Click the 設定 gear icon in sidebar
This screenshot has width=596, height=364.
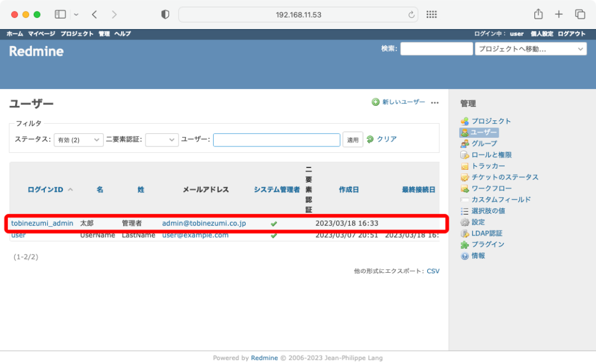click(464, 222)
